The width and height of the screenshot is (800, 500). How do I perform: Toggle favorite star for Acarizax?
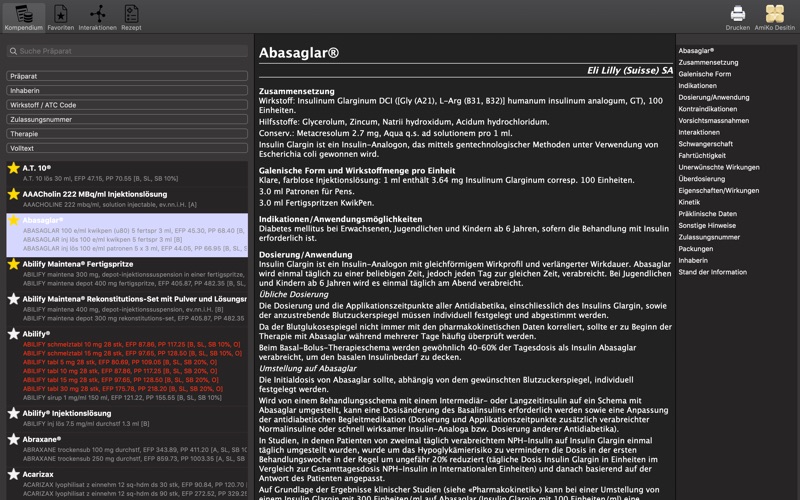click(14, 474)
